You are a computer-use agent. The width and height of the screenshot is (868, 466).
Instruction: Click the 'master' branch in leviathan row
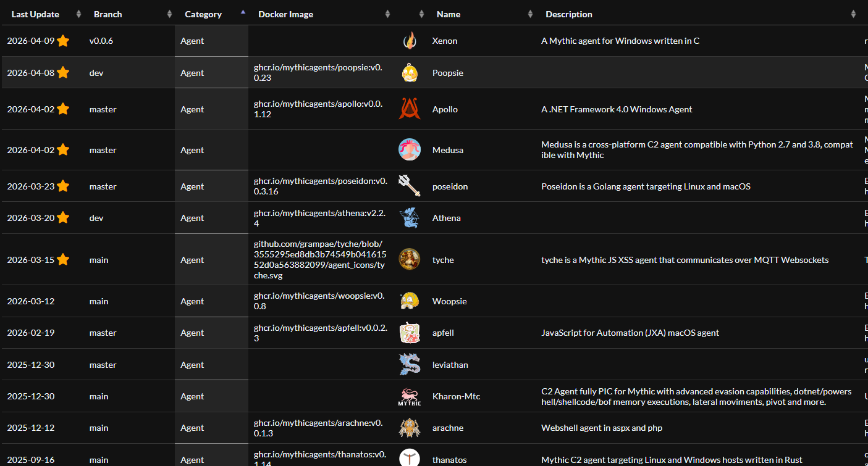point(103,365)
